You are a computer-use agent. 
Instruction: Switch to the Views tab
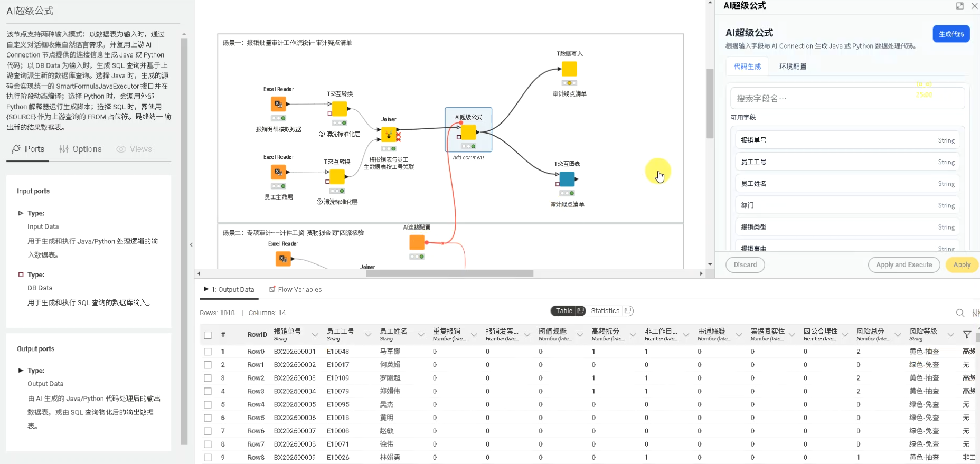pos(134,149)
